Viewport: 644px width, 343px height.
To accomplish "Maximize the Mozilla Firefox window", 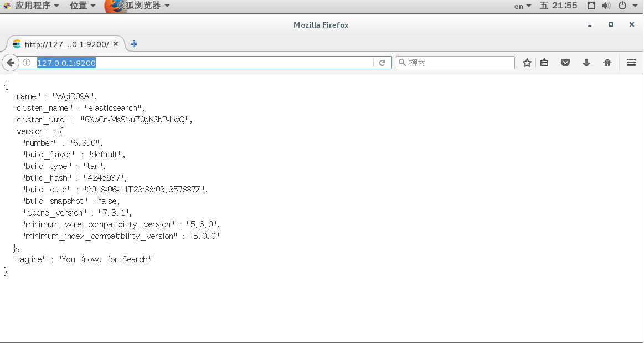I will (x=611, y=24).
